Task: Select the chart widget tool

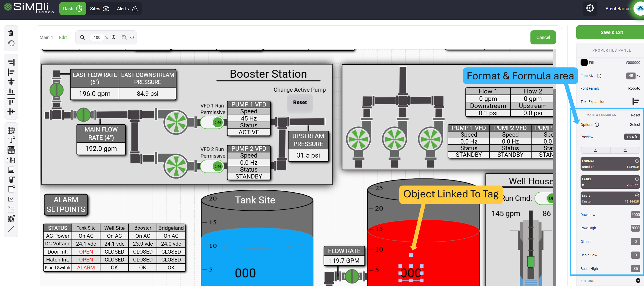Action: 11,199
